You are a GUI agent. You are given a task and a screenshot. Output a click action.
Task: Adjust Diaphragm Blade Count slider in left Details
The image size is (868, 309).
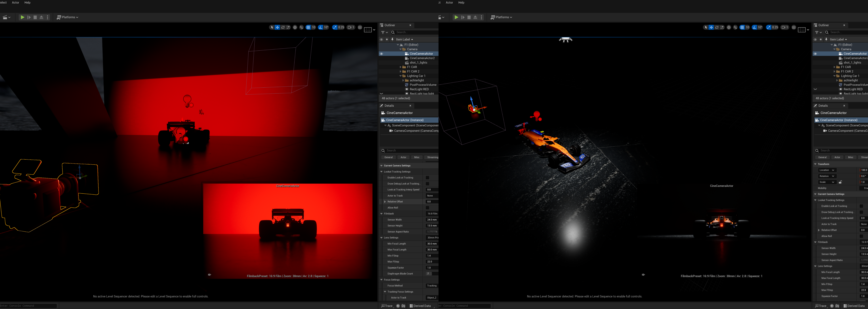coord(432,274)
